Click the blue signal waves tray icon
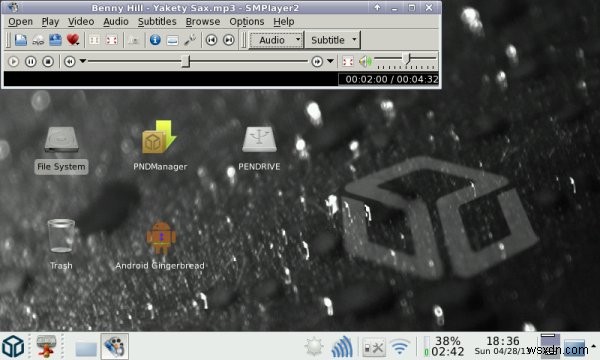The height and width of the screenshot is (360, 600). pyautogui.click(x=342, y=347)
